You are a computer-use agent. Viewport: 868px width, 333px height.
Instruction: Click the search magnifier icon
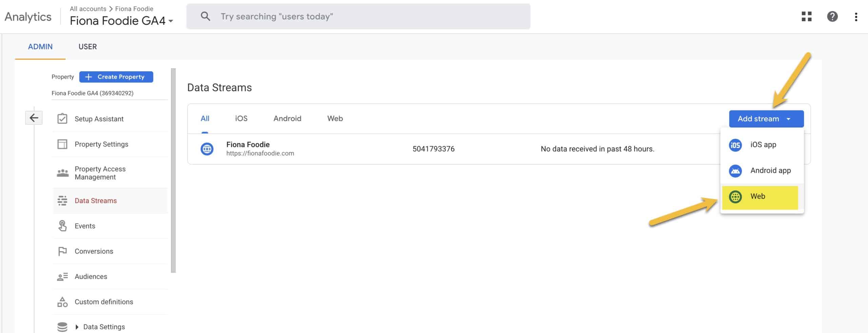[205, 16]
